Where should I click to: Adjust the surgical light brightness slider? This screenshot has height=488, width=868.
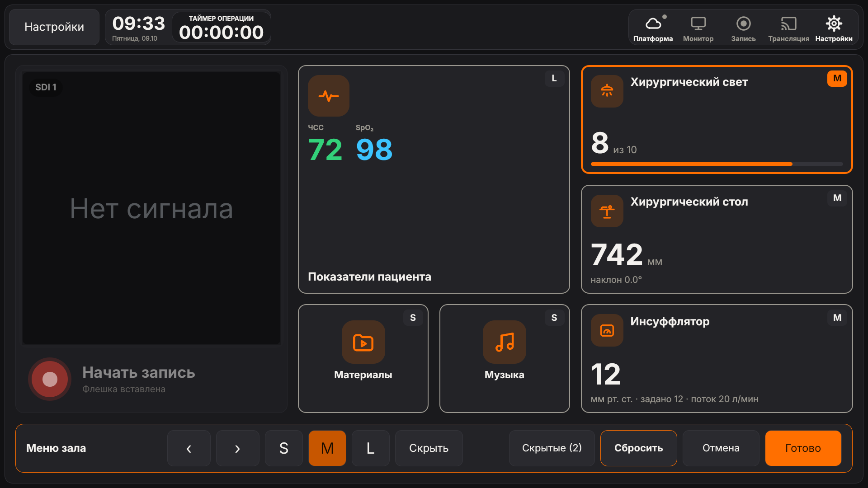[x=717, y=164]
